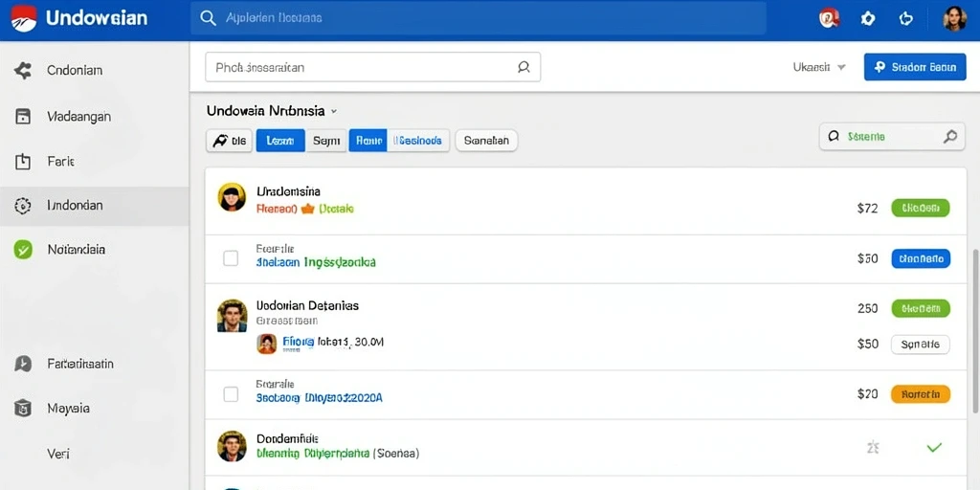
Task: Click white Sgnatile button
Action: [x=921, y=344]
